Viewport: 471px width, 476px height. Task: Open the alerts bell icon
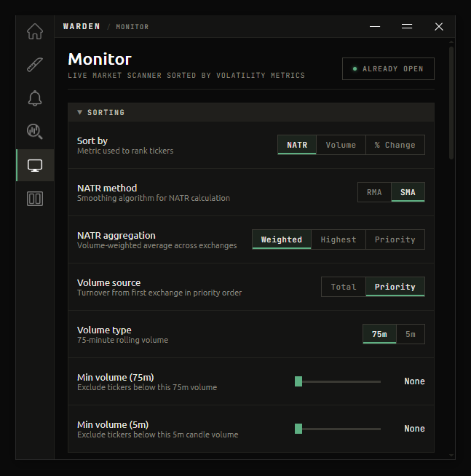35,98
